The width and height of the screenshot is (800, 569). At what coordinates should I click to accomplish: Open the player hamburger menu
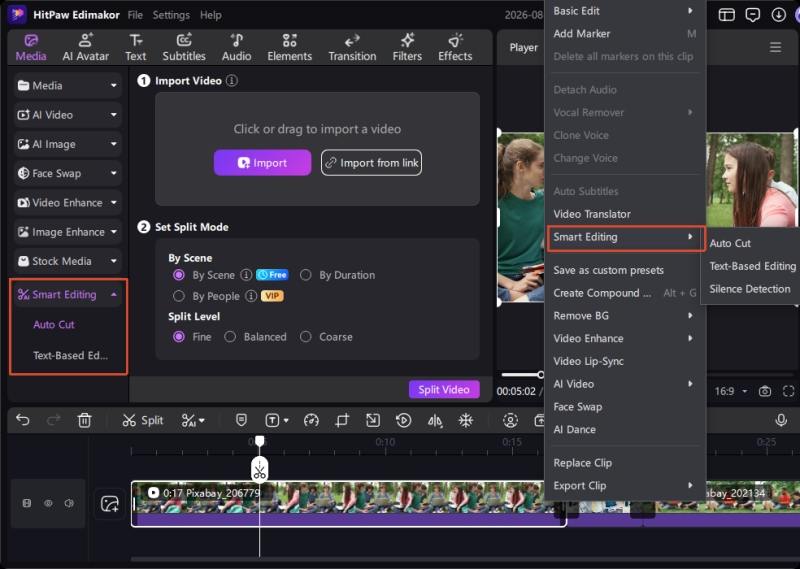pos(775,47)
